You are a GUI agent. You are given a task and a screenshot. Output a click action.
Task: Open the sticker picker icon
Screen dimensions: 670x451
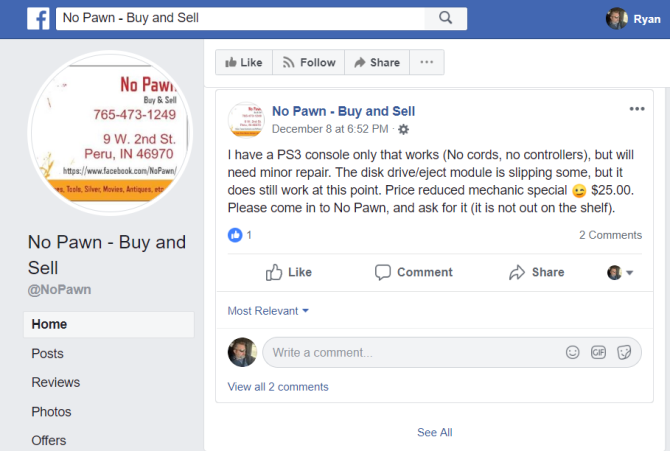pyautogui.click(x=624, y=352)
